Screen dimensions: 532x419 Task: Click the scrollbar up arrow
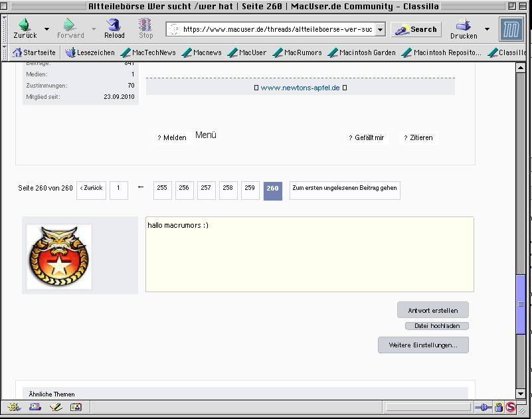coord(521,68)
